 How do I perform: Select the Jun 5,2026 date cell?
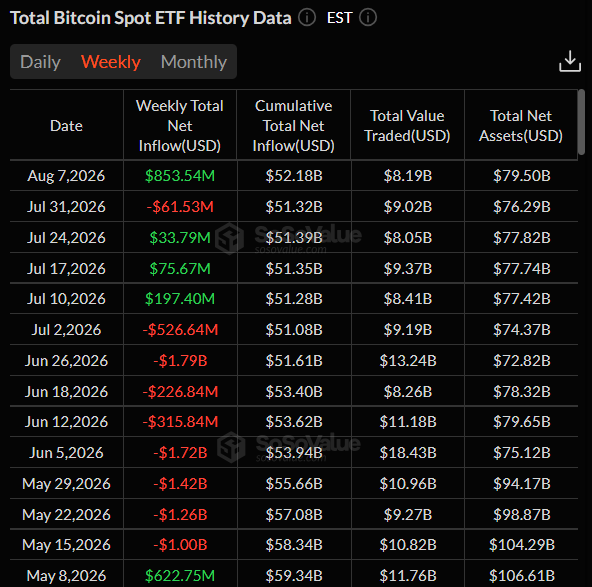66,453
